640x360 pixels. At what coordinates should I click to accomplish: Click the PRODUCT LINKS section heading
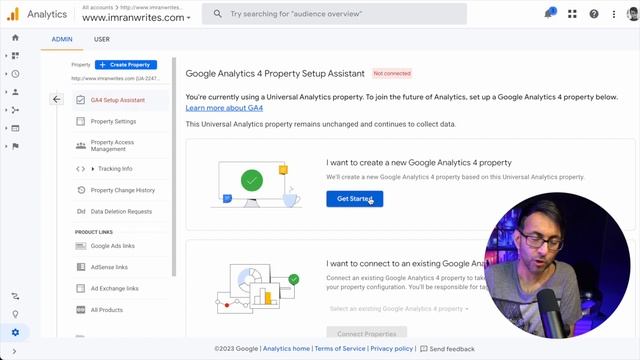[x=93, y=232]
